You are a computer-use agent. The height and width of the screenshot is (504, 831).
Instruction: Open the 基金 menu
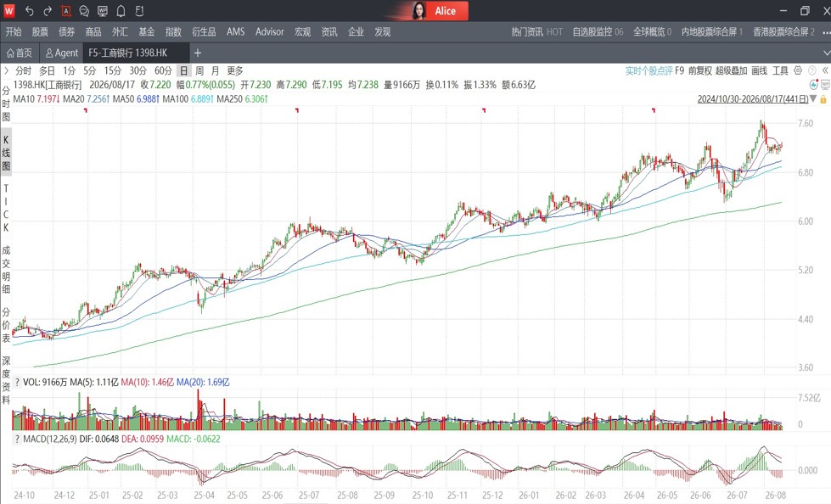click(146, 31)
